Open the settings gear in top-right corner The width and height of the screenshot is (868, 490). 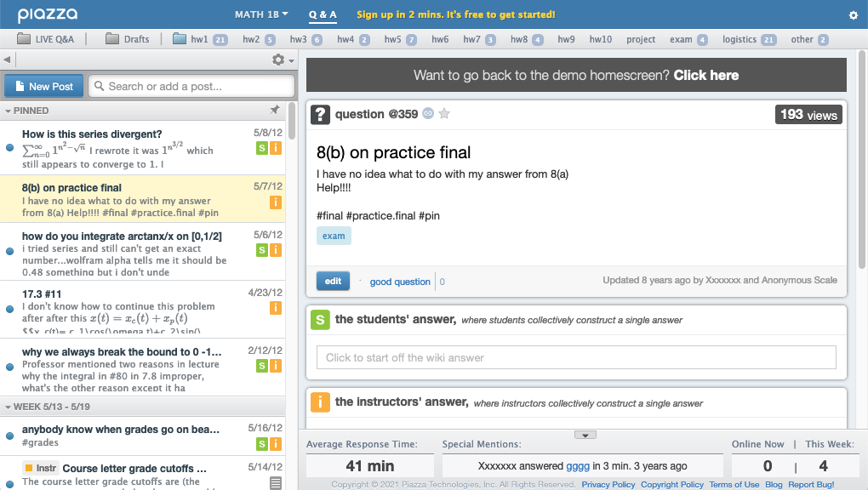[x=854, y=15]
